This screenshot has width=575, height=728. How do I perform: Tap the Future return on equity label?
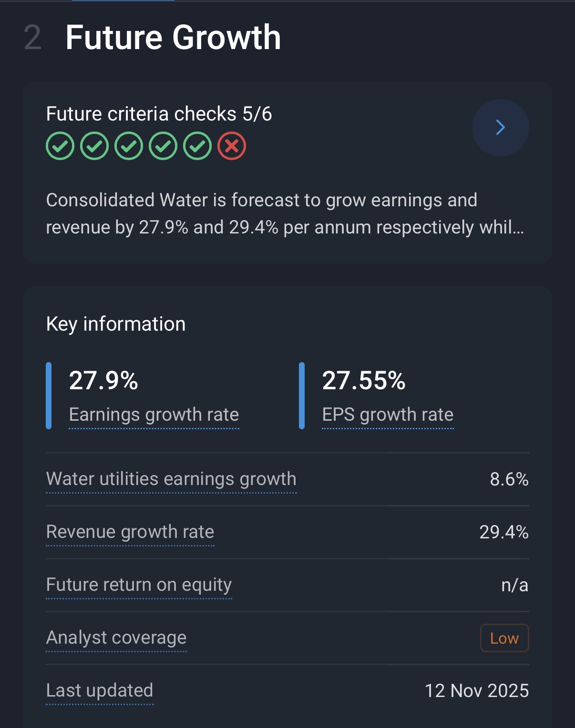[x=139, y=585]
